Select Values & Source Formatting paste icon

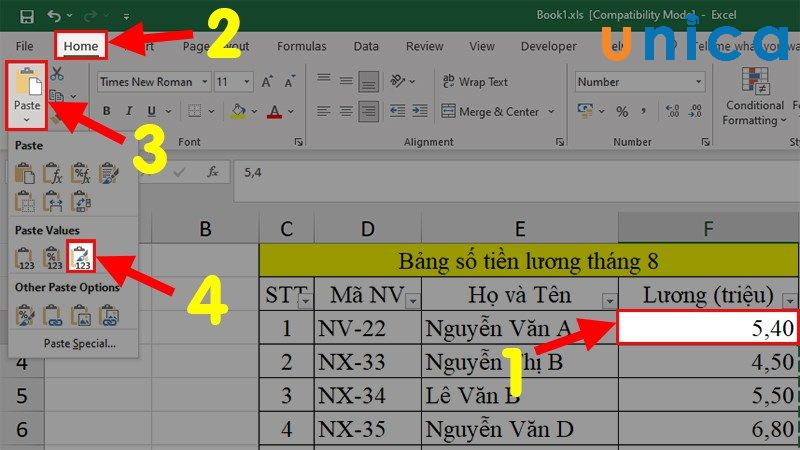click(81, 257)
